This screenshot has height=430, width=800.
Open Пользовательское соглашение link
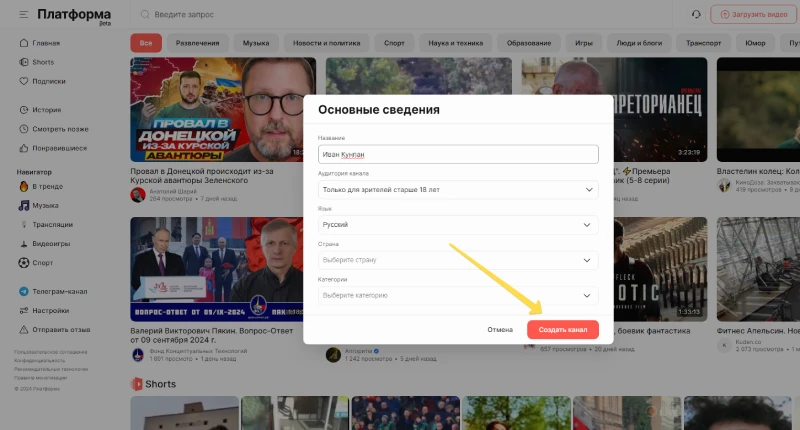click(x=51, y=352)
